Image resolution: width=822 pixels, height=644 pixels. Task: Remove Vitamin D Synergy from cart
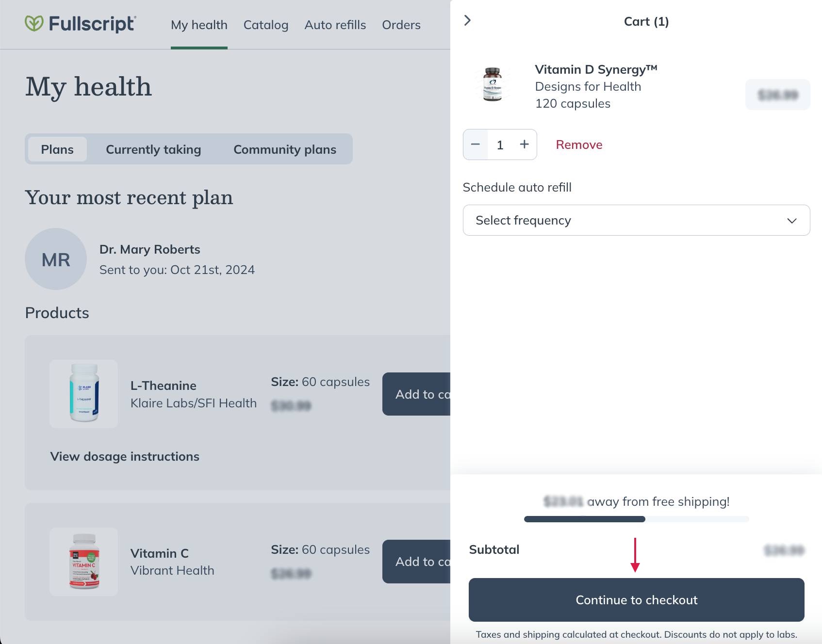[x=579, y=145]
